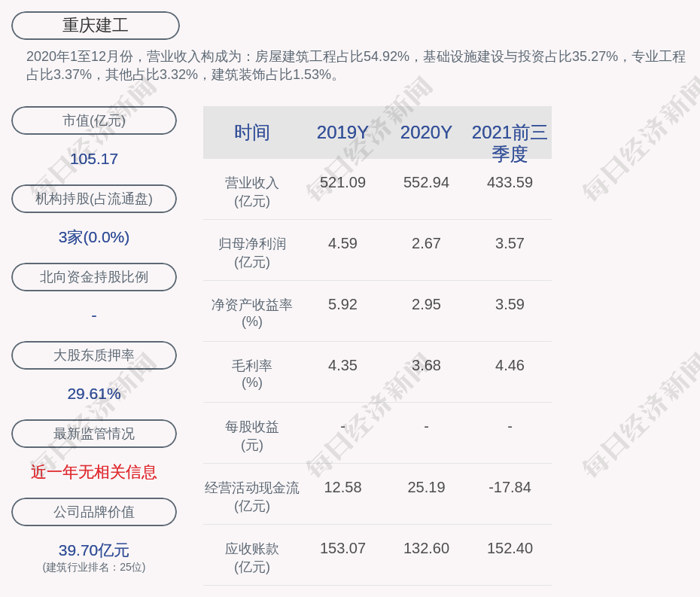This screenshot has height=597, width=700.
Task: Click the 时间 table header cell
Action: point(252,132)
